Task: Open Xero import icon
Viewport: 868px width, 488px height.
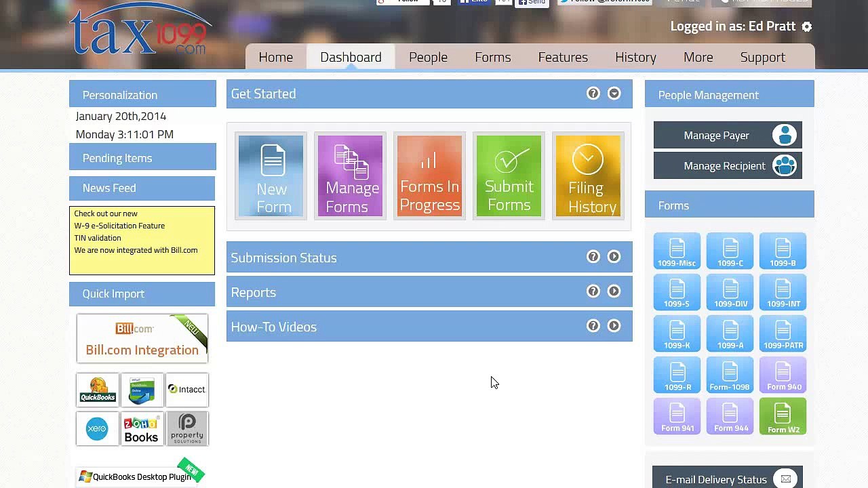Action: tap(98, 428)
